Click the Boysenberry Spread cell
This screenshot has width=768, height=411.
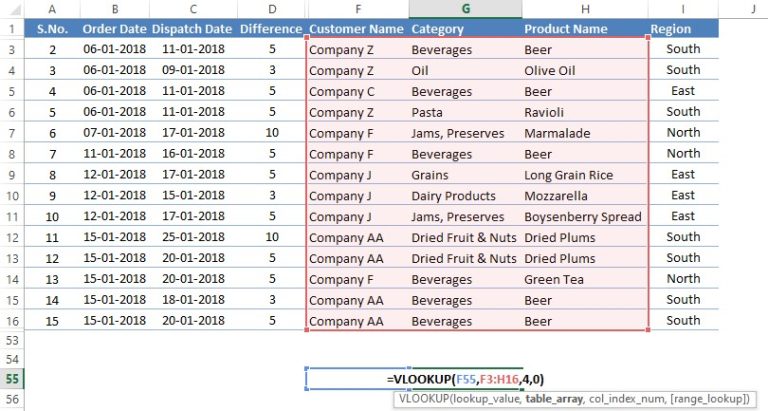point(582,217)
